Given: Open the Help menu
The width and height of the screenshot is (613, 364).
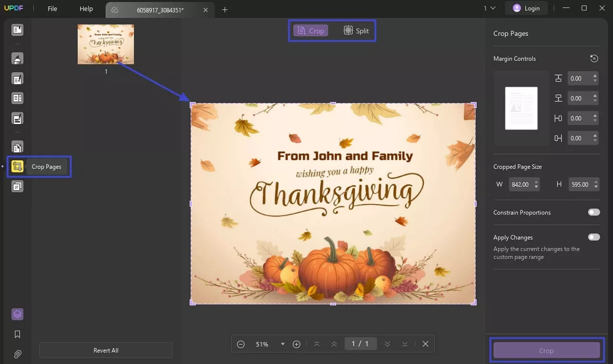Looking at the screenshot, I should (86, 8).
